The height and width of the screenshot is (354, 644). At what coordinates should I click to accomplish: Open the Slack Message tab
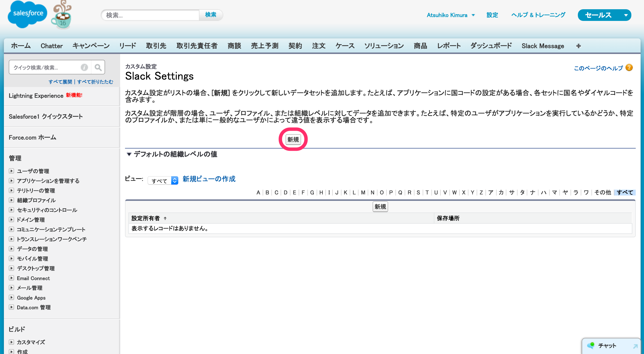pyautogui.click(x=543, y=46)
